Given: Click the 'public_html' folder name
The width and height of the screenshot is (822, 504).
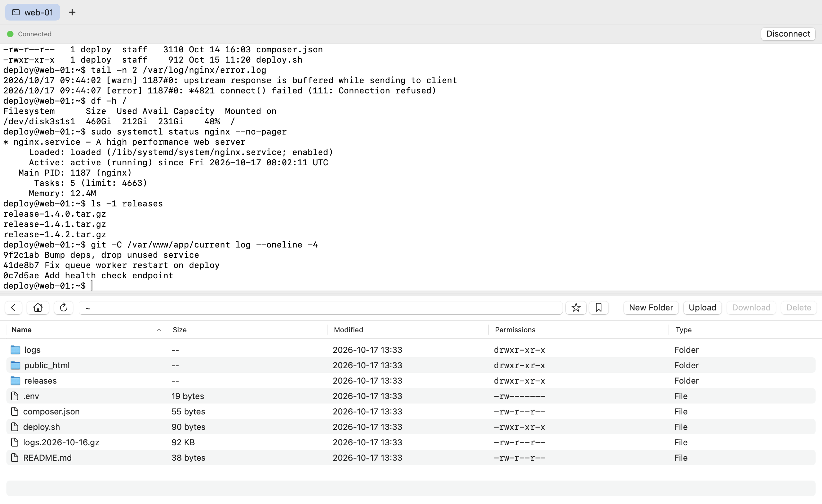Looking at the screenshot, I should (x=47, y=365).
